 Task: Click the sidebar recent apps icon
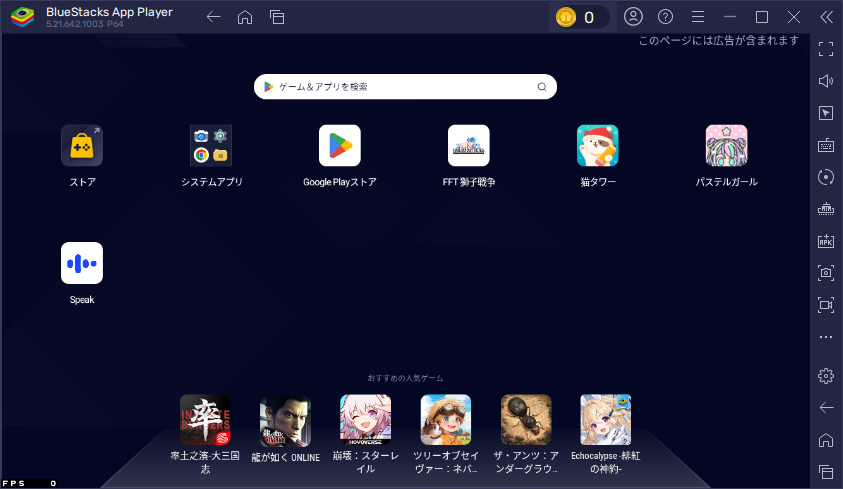(826, 472)
